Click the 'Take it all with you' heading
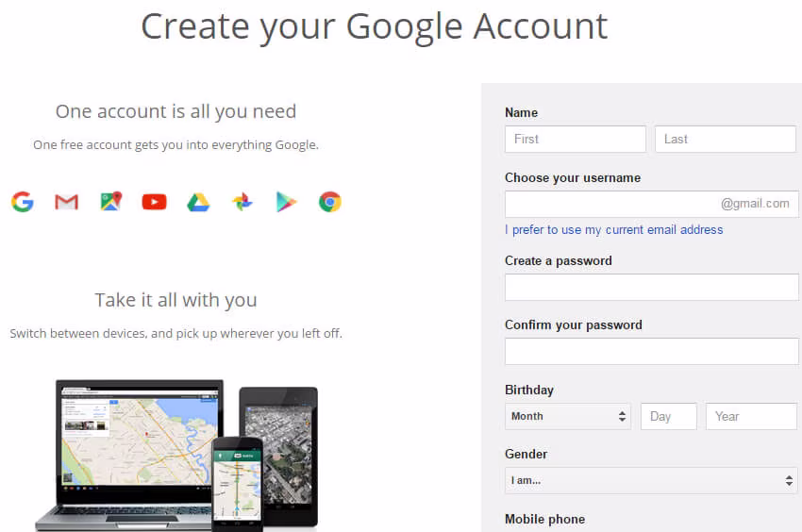802x532 pixels. [175, 300]
